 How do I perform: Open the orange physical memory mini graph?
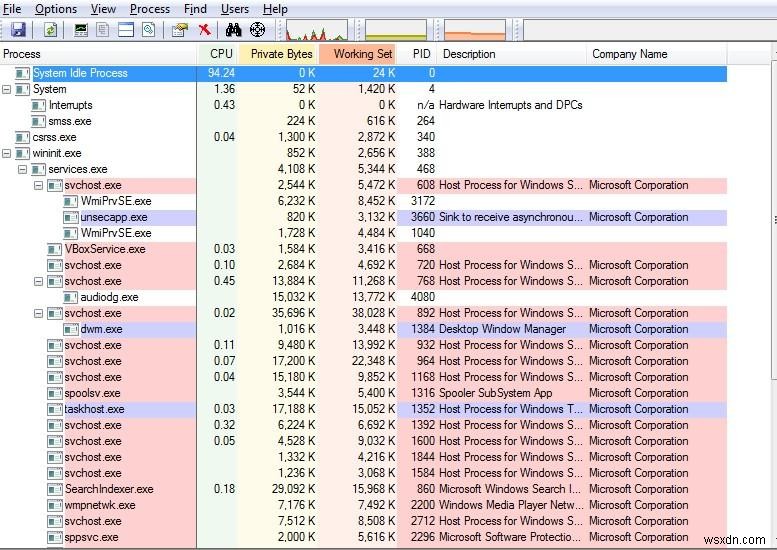[475, 30]
